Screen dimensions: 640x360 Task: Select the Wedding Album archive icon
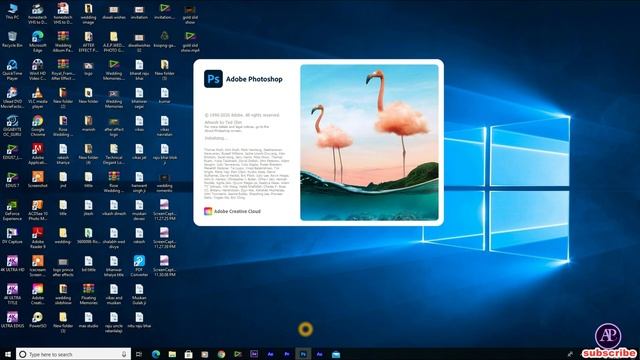[x=63, y=42]
